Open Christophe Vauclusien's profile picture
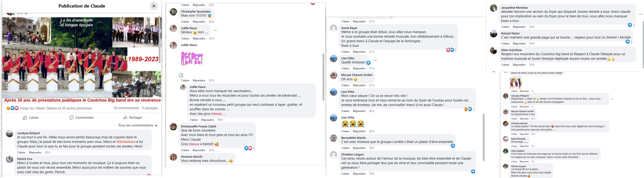Screen dimensions: 644x178 173,12
